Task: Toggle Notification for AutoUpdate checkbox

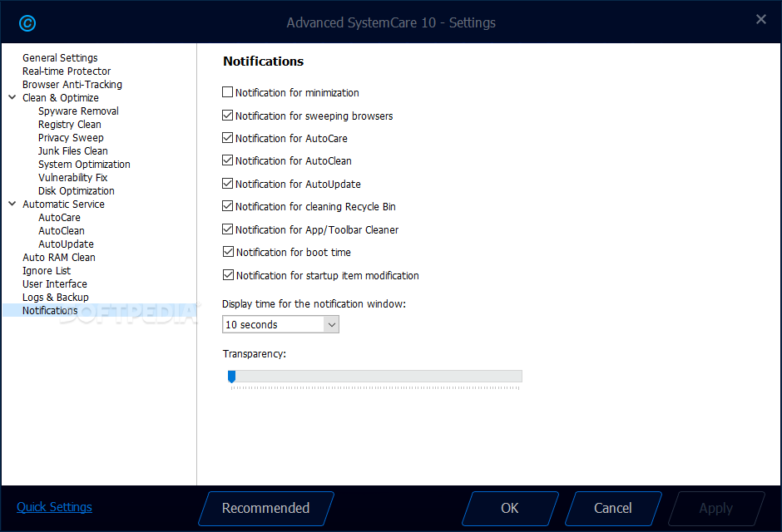Action: pos(227,184)
